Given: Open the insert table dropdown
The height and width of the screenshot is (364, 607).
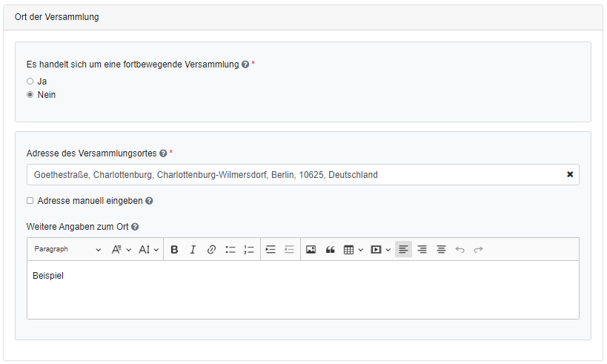Looking at the screenshot, I should coord(354,250).
